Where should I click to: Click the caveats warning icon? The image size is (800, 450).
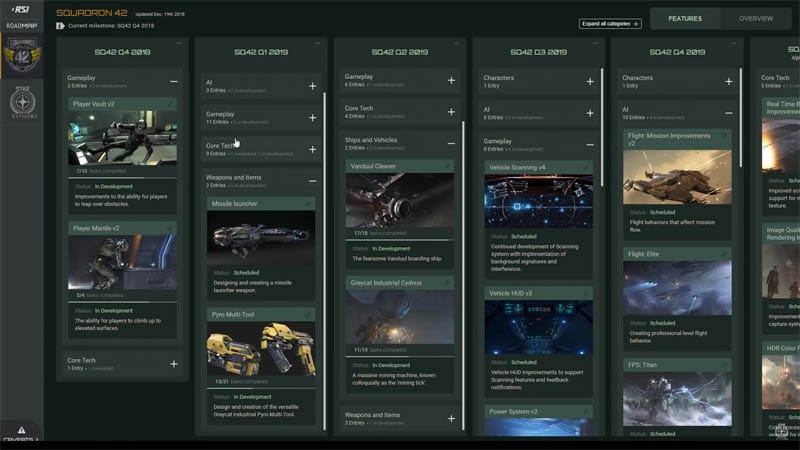pyautogui.click(x=21, y=430)
